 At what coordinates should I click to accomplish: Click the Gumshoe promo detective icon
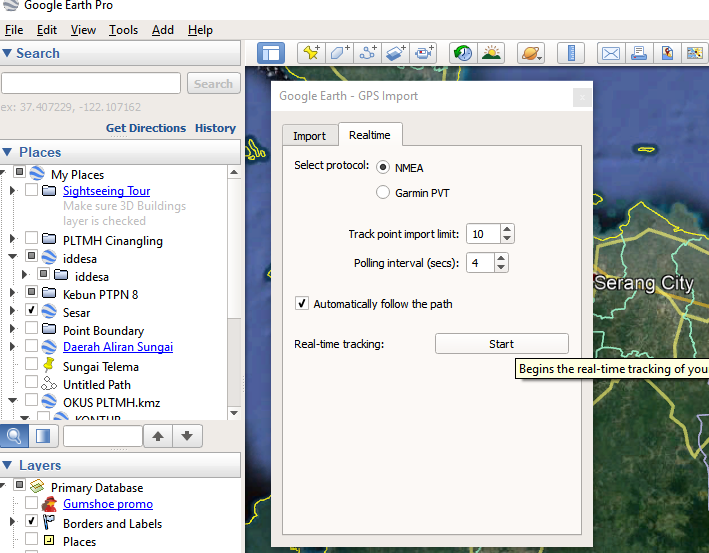click(49, 503)
